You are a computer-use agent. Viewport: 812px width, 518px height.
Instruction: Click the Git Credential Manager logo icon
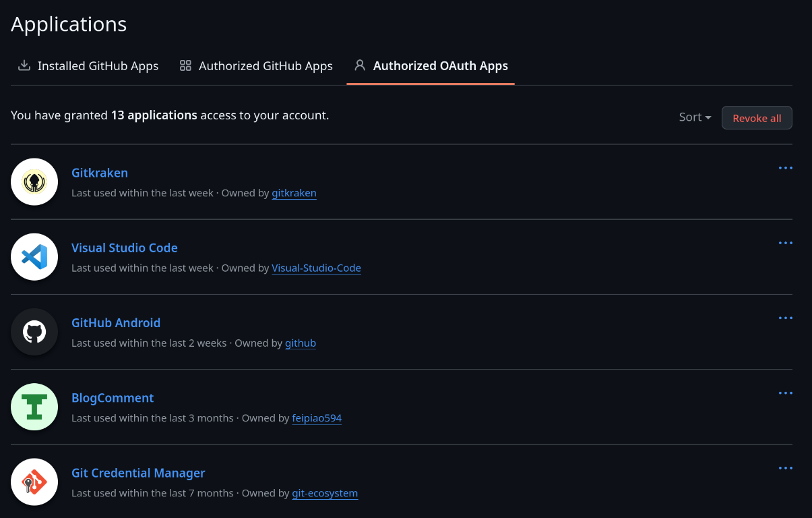click(x=34, y=482)
